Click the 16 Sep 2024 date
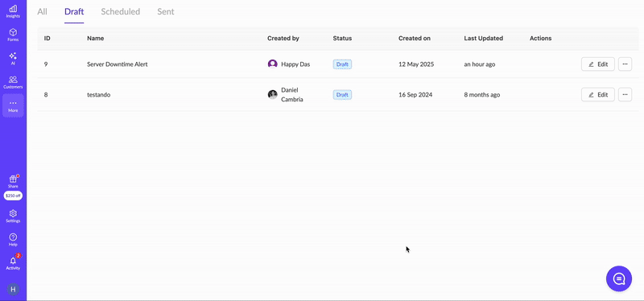Screen dimensions: 644x301 coord(415,94)
